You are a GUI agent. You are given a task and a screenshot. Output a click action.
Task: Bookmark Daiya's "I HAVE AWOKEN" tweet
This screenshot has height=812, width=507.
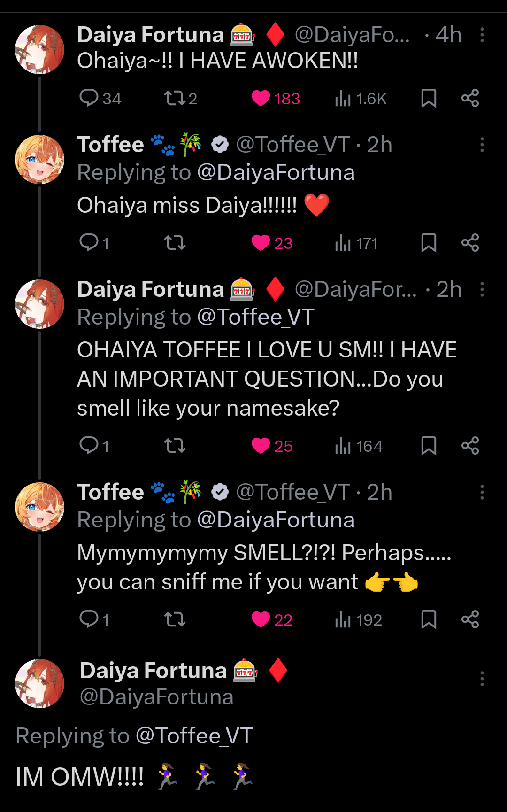[429, 98]
